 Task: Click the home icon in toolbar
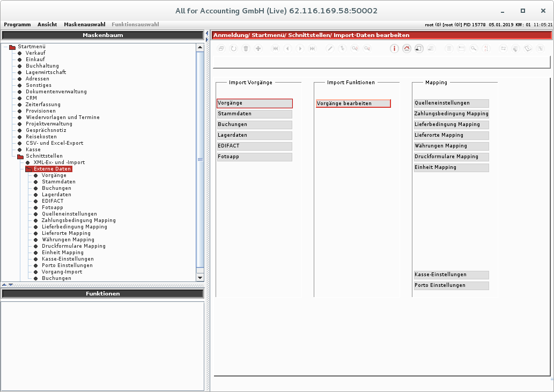[x=407, y=48]
